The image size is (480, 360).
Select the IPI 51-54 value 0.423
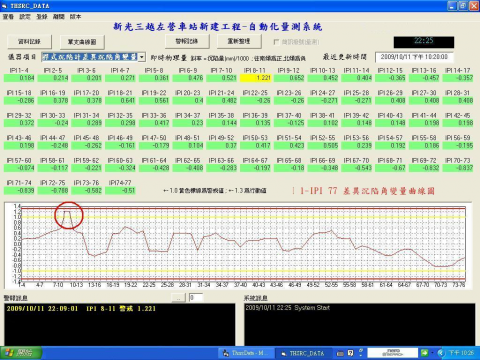(x=289, y=146)
